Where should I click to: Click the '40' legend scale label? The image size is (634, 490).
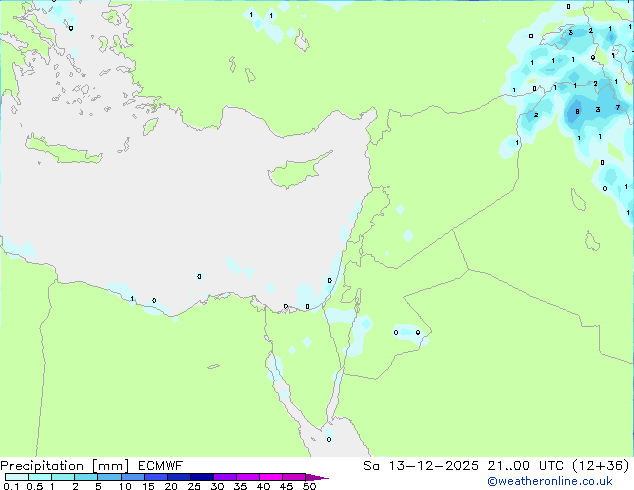(263, 486)
